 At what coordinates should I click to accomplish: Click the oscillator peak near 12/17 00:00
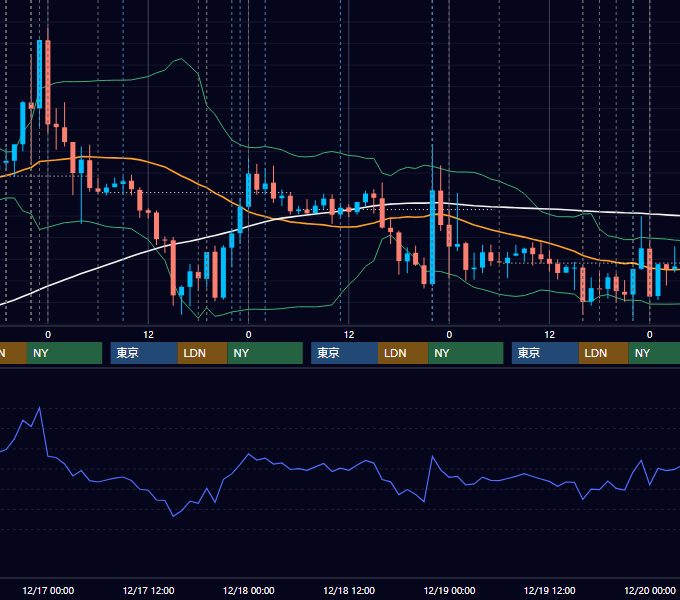click(x=40, y=408)
